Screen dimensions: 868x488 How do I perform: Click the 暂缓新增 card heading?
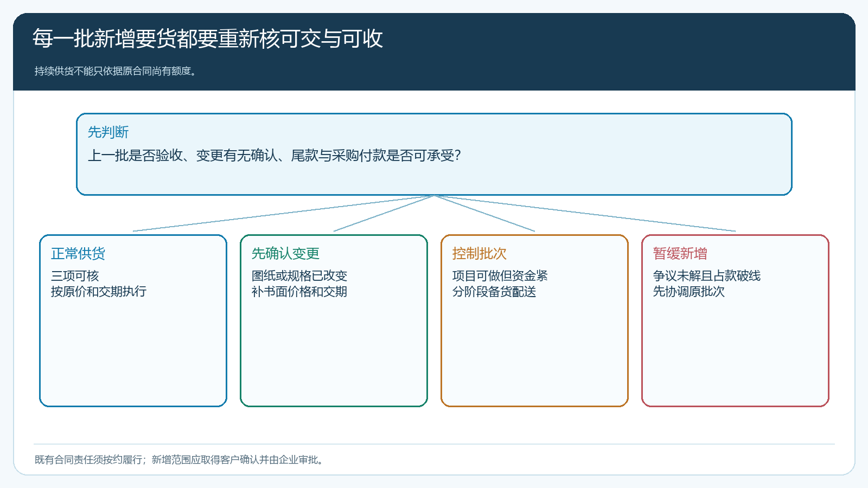680,254
